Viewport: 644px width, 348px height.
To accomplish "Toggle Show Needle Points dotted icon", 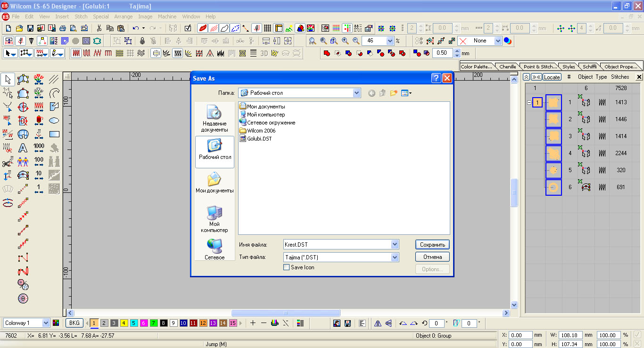I will pyautogui.click(x=235, y=28).
